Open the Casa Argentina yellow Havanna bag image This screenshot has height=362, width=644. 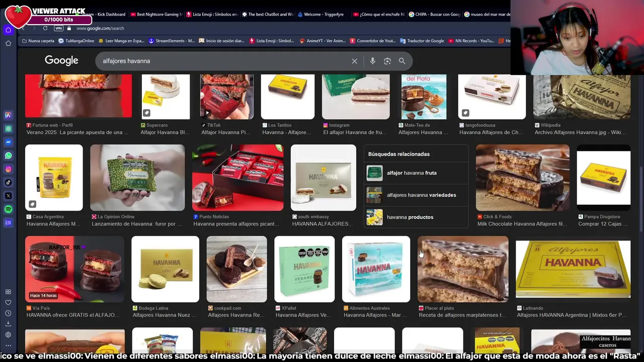54,177
